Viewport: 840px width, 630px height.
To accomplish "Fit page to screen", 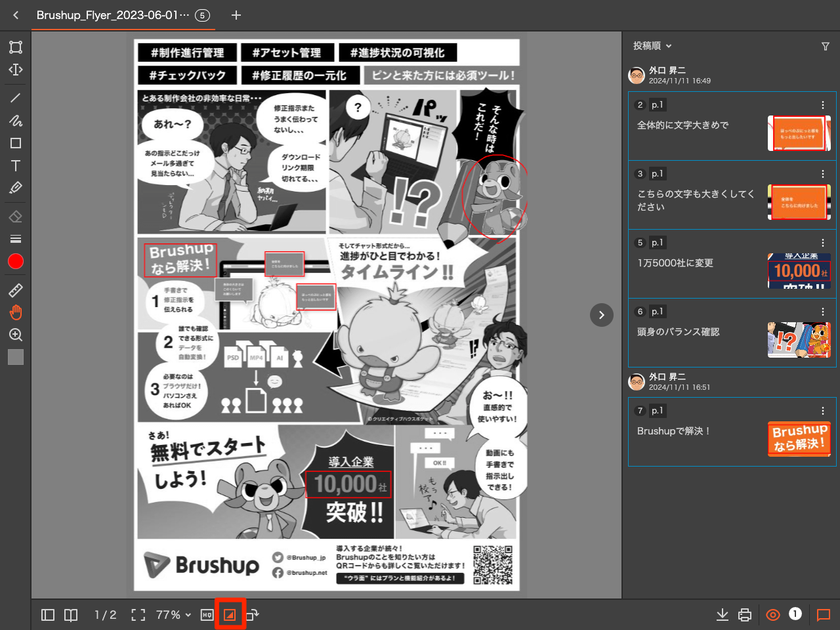I will pos(138,615).
